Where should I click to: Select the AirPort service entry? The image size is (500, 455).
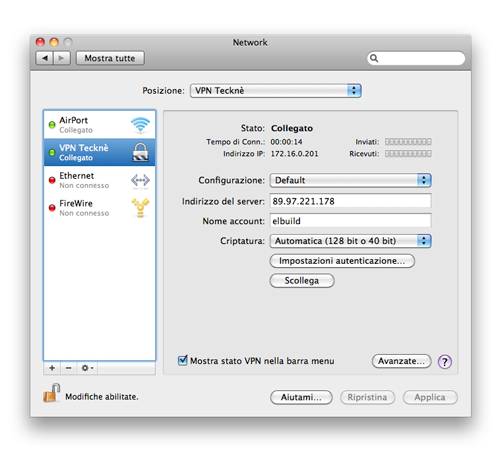pos(99,125)
